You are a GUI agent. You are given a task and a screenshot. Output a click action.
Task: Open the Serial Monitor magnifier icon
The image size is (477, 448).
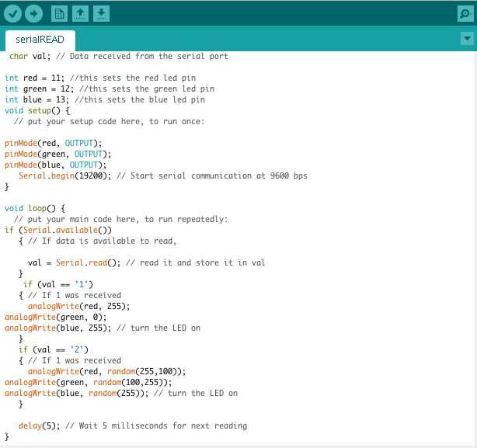(x=465, y=14)
